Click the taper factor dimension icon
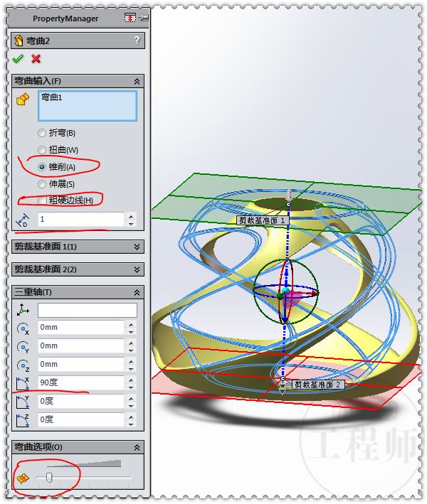Viewport: 427px width, 504px height. (22, 220)
